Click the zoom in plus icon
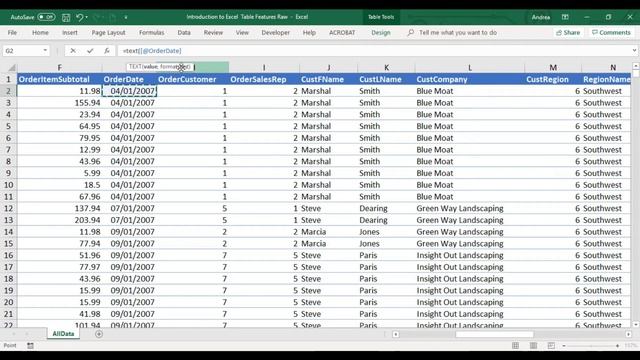Image resolution: width=640 pixels, height=360 pixels. point(617,346)
